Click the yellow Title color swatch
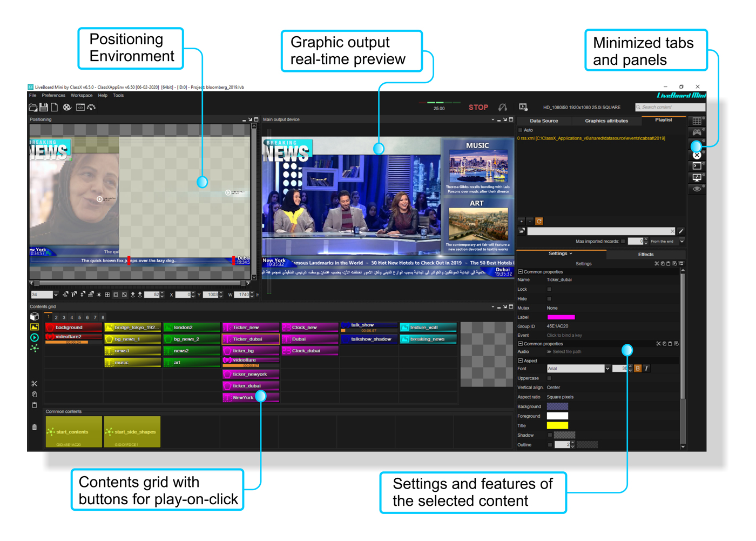The height and width of the screenshot is (541, 756). 557,426
